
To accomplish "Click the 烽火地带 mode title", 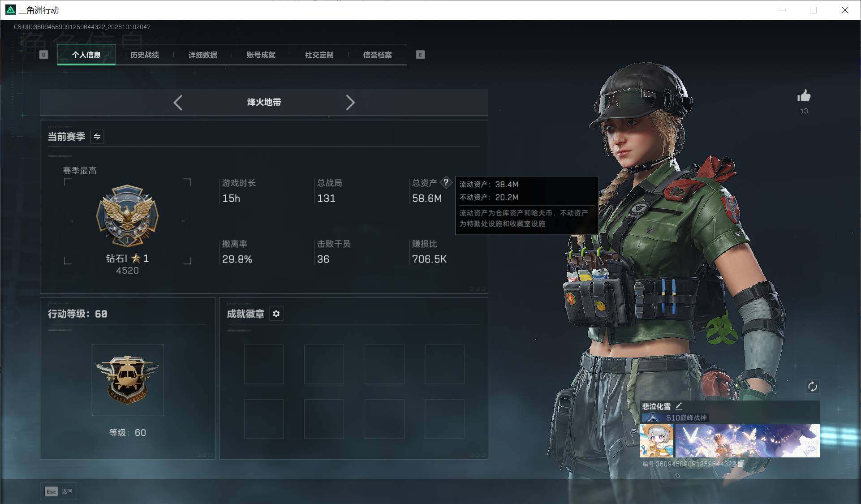I will (x=264, y=102).
